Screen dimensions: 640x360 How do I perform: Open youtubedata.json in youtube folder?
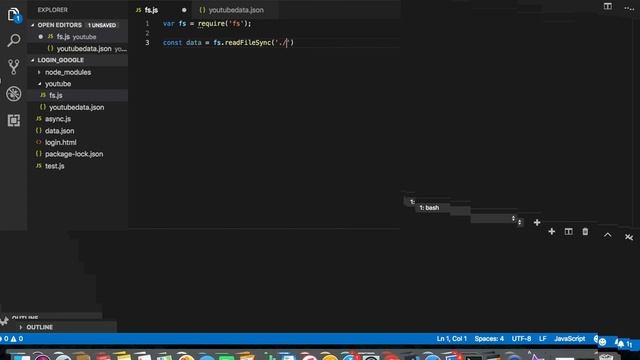click(78, 107)
